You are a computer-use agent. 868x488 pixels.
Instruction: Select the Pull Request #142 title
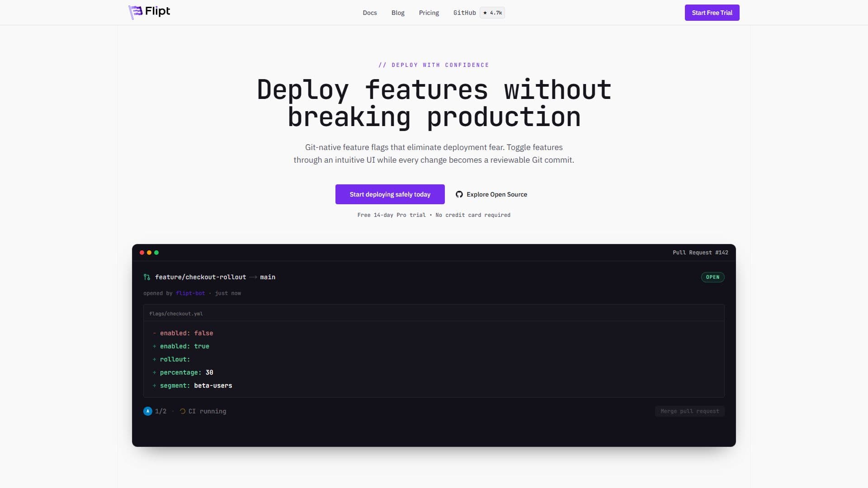click(700, 253)
